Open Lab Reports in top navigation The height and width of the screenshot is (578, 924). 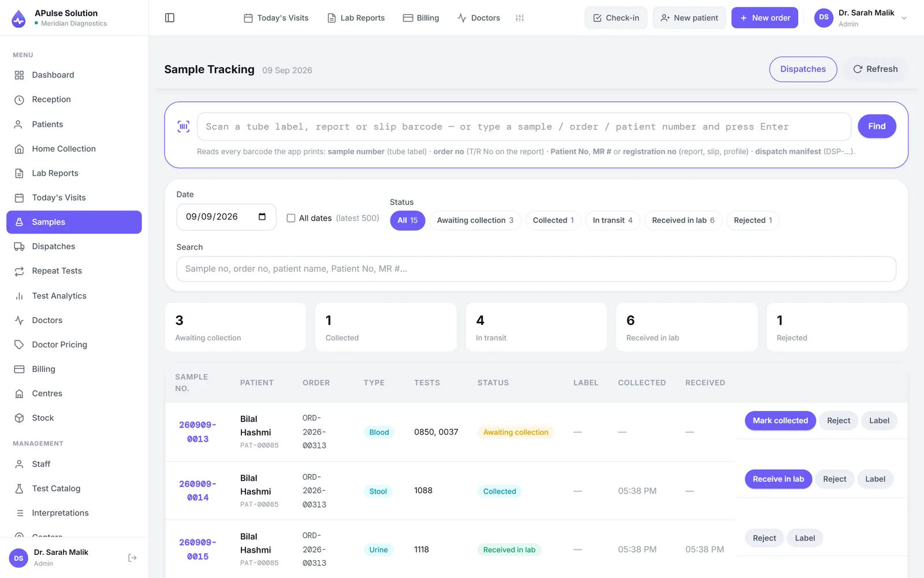click(x=356, y=18)
